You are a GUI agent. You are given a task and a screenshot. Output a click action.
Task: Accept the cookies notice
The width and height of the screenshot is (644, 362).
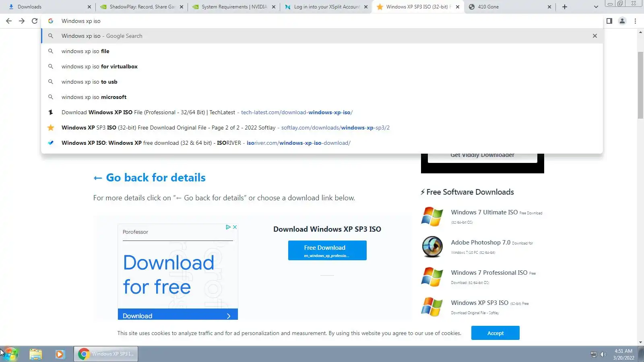click(495, 333)
